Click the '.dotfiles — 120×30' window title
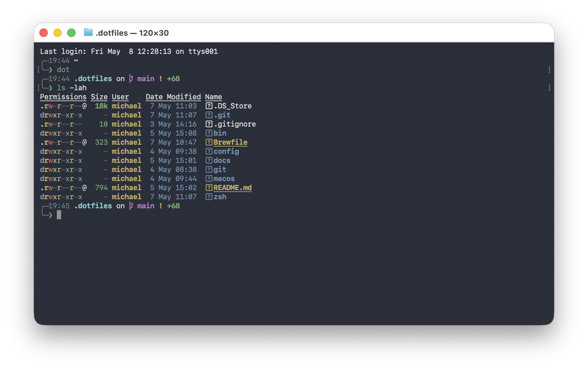The width and height of the screenshot is (588, 370). [132, 33]
